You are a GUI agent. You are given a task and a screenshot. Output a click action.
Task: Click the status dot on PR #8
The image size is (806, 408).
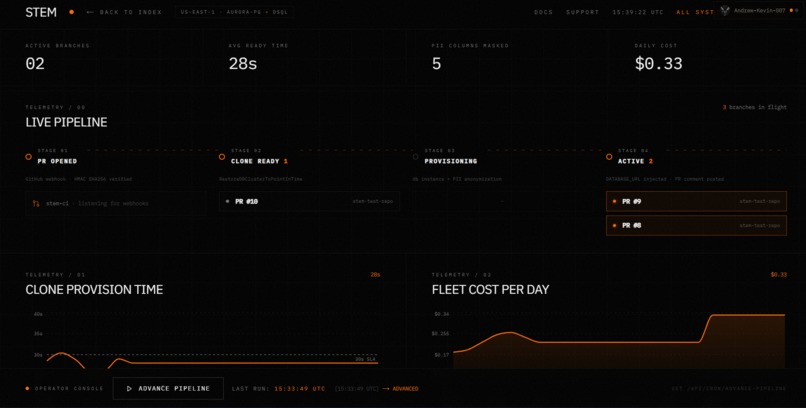click(614, 226)
